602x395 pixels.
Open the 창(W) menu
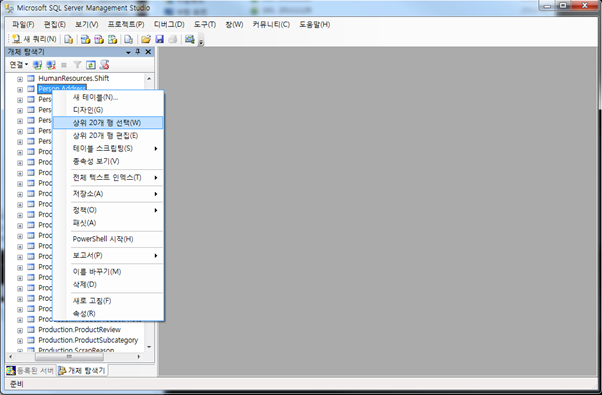[234, 25]
